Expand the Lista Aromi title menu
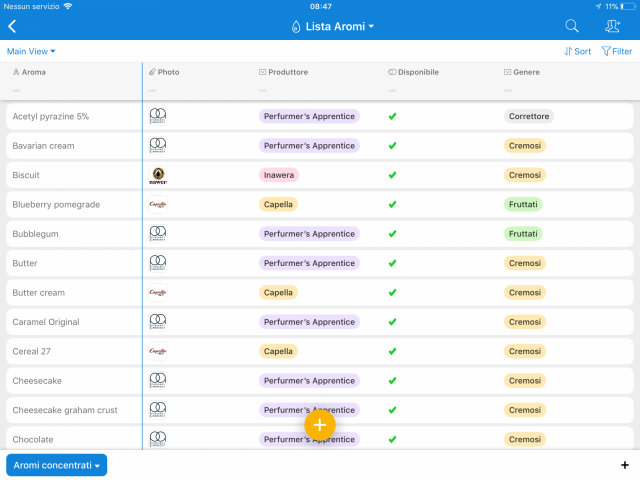The height and width of the screenshot is (480, 640). coord(339,27)
